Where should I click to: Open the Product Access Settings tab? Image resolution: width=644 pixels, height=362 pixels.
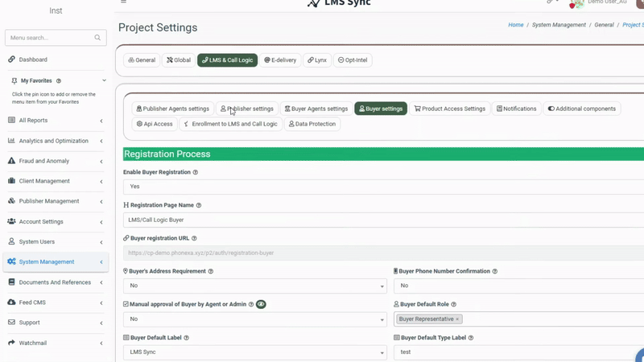coord(449,109)
